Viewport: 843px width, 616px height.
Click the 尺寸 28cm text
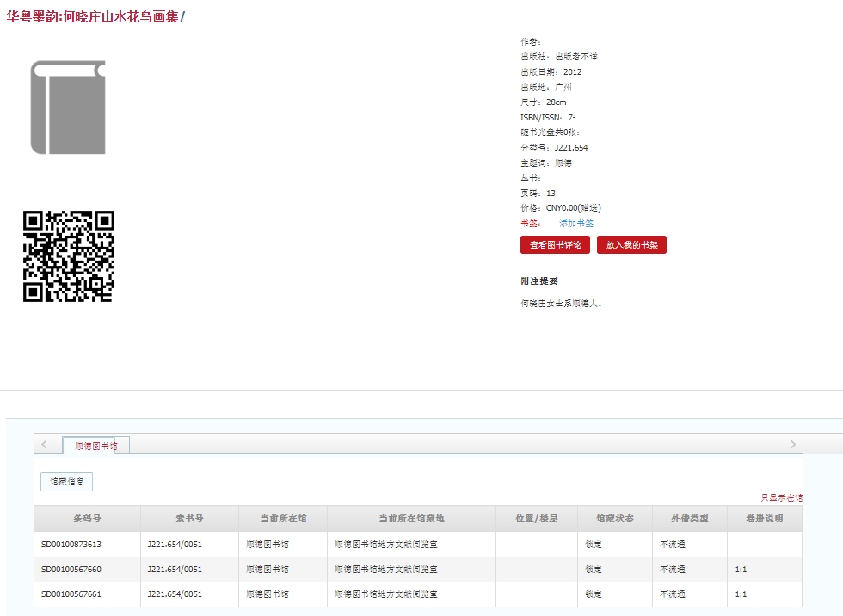(x=544, y=102)
